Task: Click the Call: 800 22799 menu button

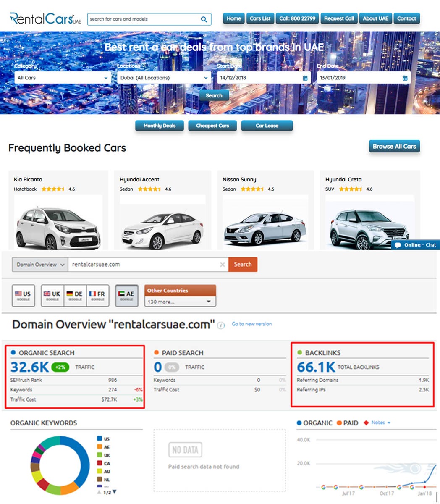Action: (297, 18)
